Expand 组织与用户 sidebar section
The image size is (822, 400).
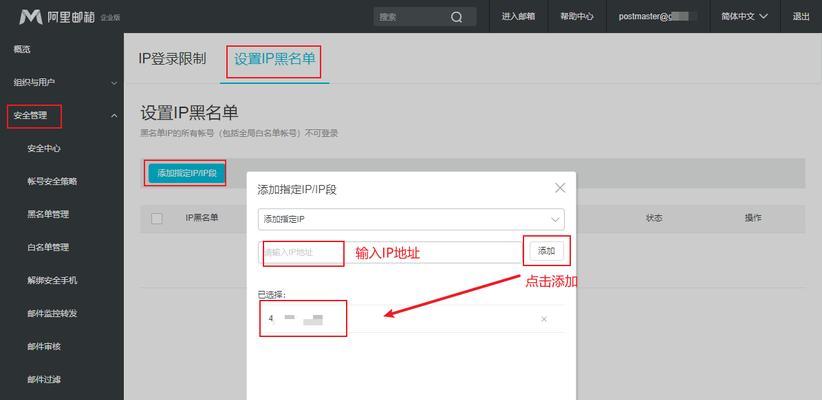coord(62,82)
